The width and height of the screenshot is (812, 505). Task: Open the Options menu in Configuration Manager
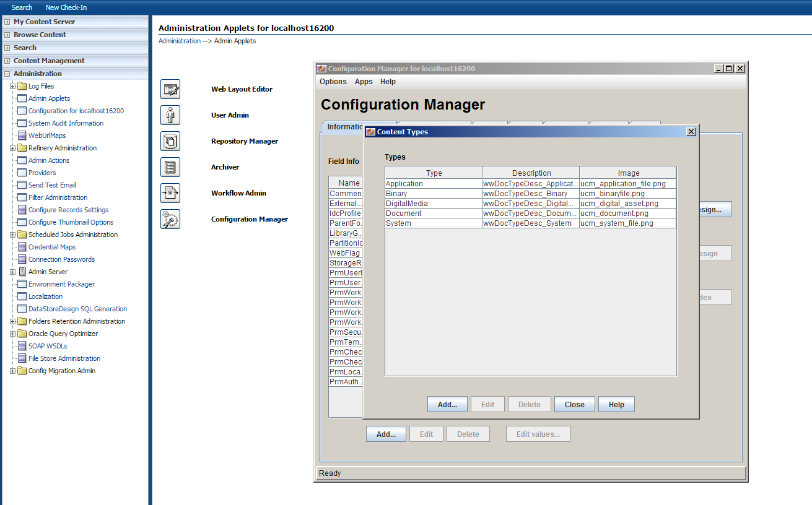(333, 82)
